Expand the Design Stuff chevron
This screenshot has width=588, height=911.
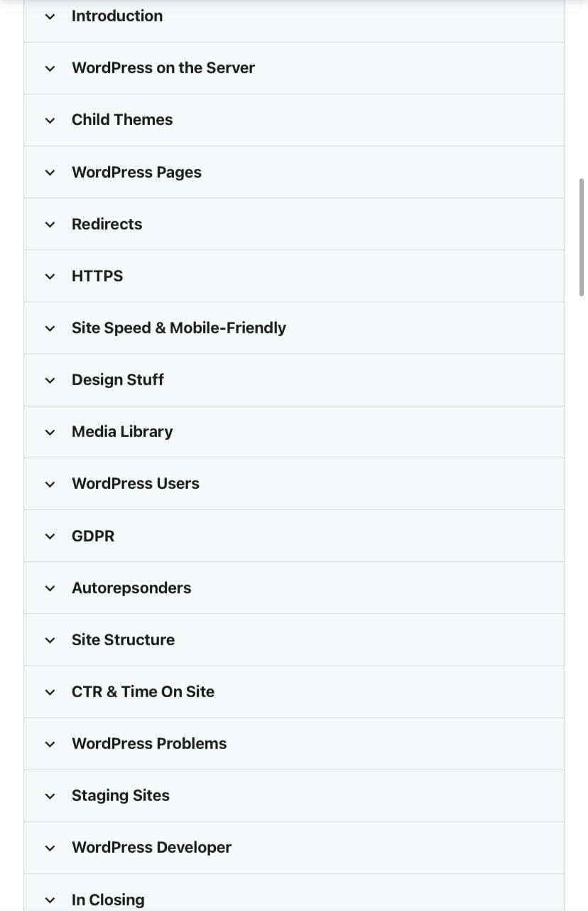[x=50, y=380]
